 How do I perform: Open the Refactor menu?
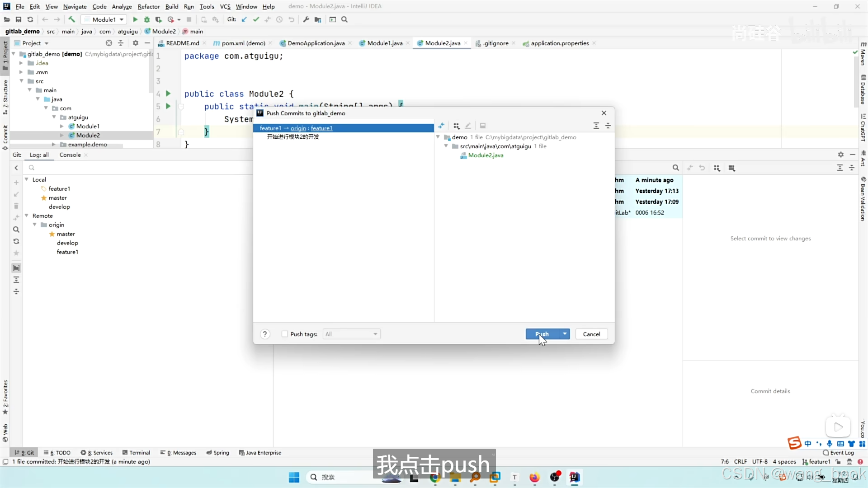149,6
